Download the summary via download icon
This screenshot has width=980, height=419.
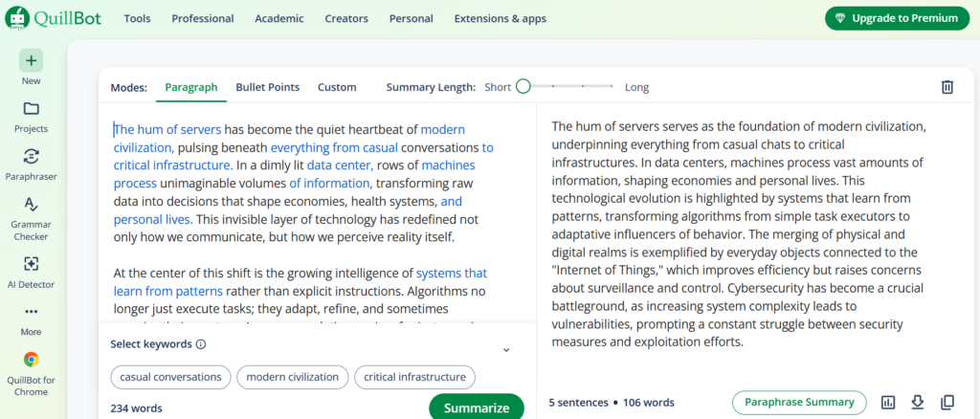[918, 402]
